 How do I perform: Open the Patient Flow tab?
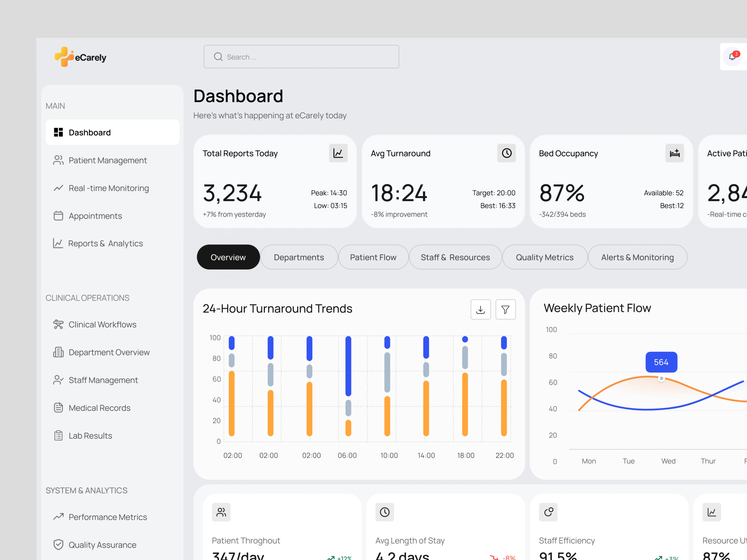pyautogui.click(x=373, y=257)
